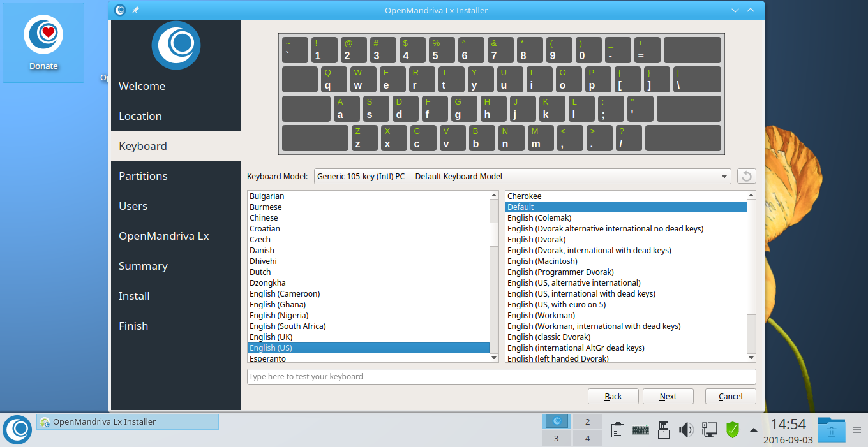
Task: Pick Danish from the language list
Action: (x=368, y=250)
